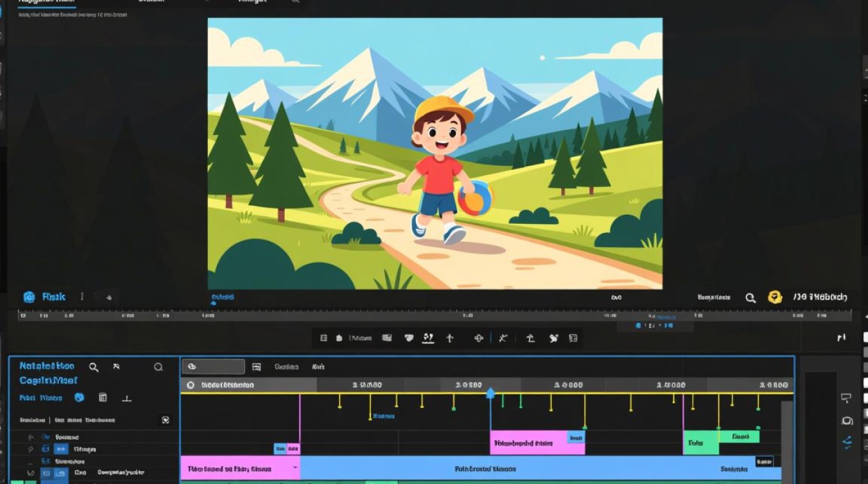Toggle the white circle marker on the timeline header row
Image resolution: width=868 pixels, height=484 pixels.
click(x=190, y=385)
